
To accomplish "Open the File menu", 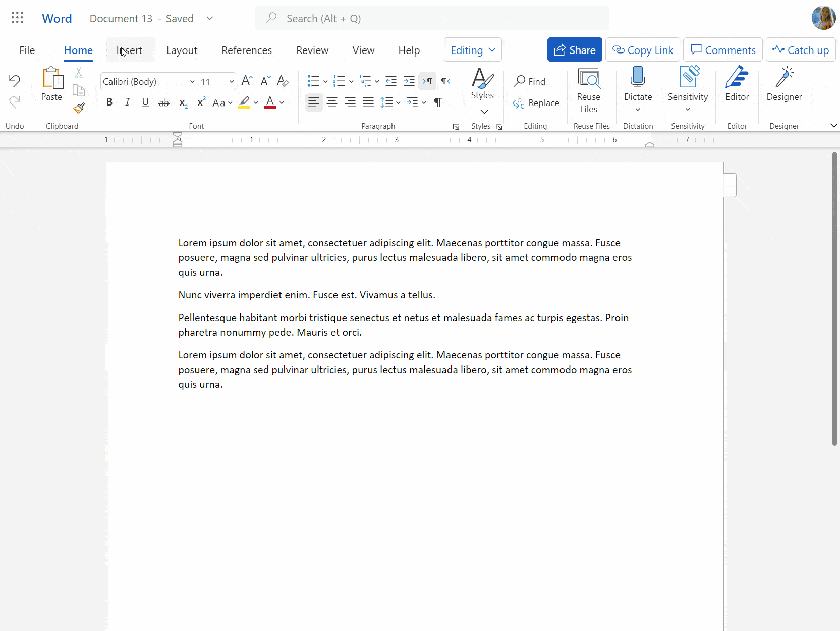I will [27, 50].
